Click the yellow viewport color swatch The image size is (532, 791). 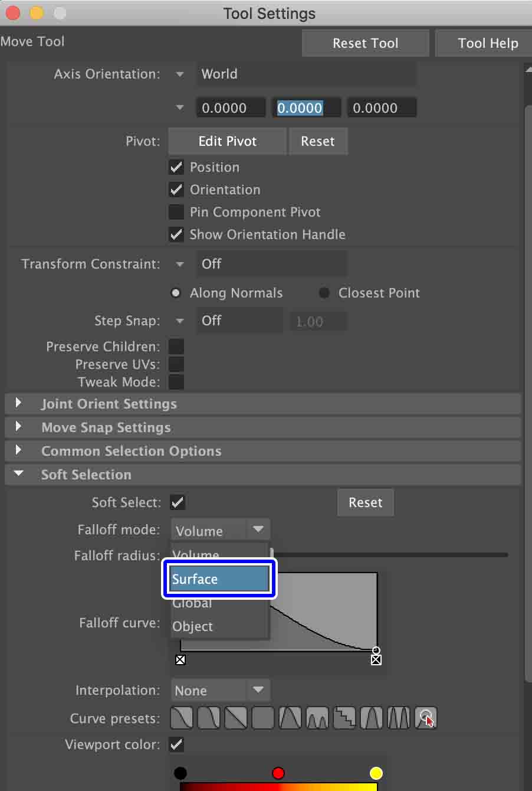tap(376, 773)
